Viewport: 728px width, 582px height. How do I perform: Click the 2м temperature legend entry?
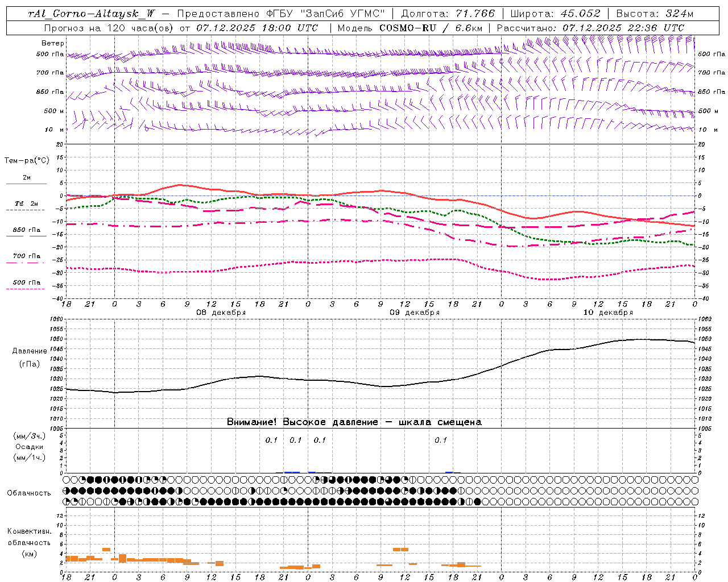point(27,177)
